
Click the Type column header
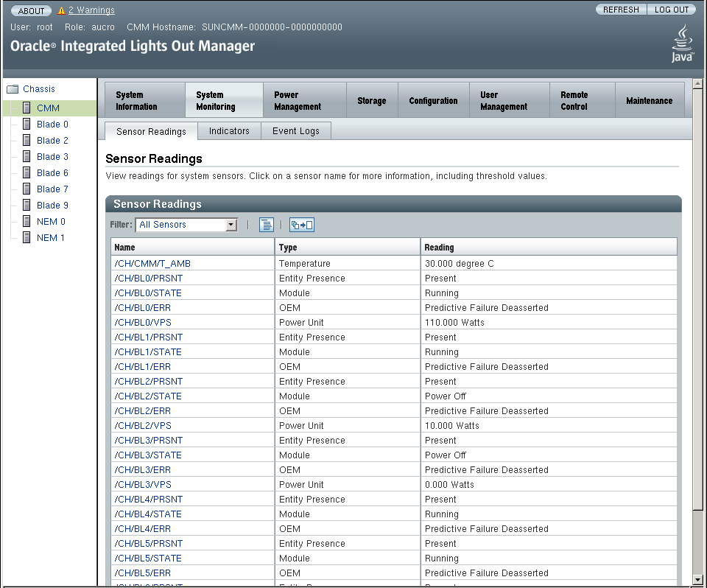pyautogui.click(x=347, y=248)
